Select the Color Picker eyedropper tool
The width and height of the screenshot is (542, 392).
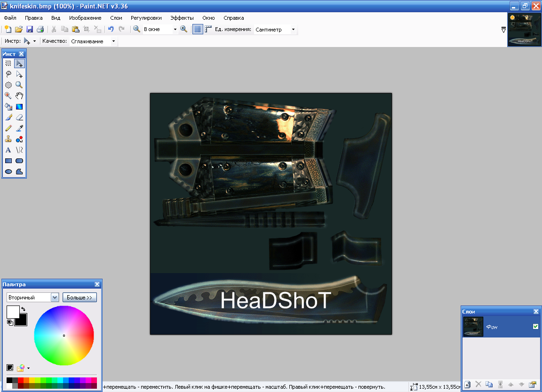coord(19,128)
